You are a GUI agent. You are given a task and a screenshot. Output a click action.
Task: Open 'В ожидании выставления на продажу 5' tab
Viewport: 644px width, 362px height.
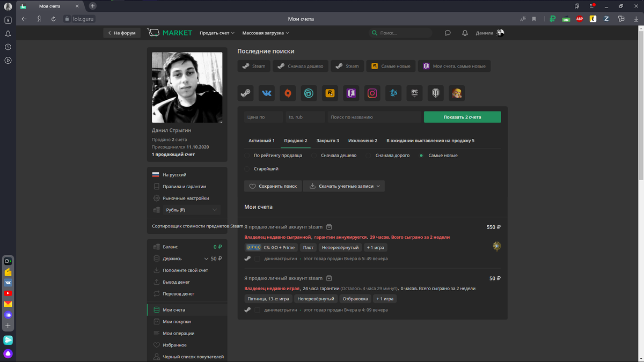pyautogui.click(x=430, y=141)
